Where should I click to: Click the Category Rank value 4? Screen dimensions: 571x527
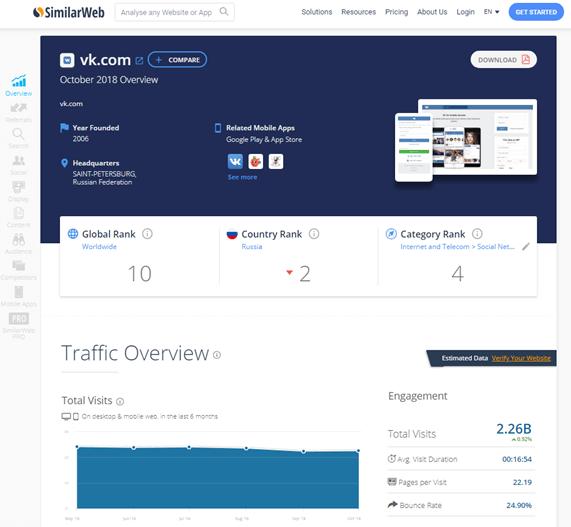coord(457,274)
